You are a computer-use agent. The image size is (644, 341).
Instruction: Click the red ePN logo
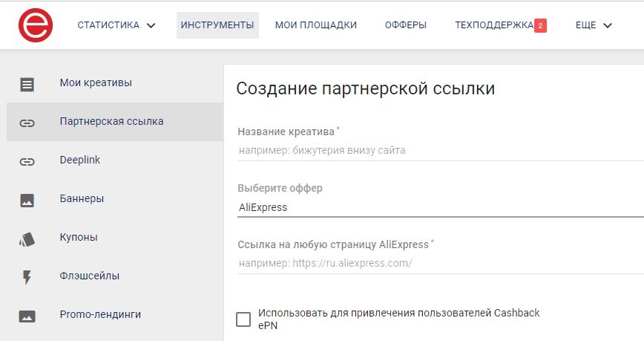click(36, 25)
